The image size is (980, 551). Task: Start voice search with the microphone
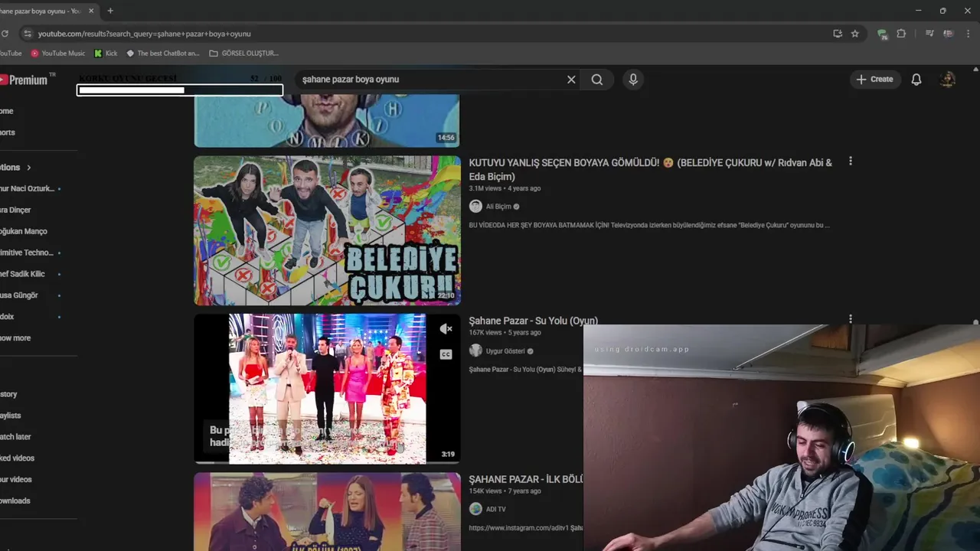click(x=633, y=80)
